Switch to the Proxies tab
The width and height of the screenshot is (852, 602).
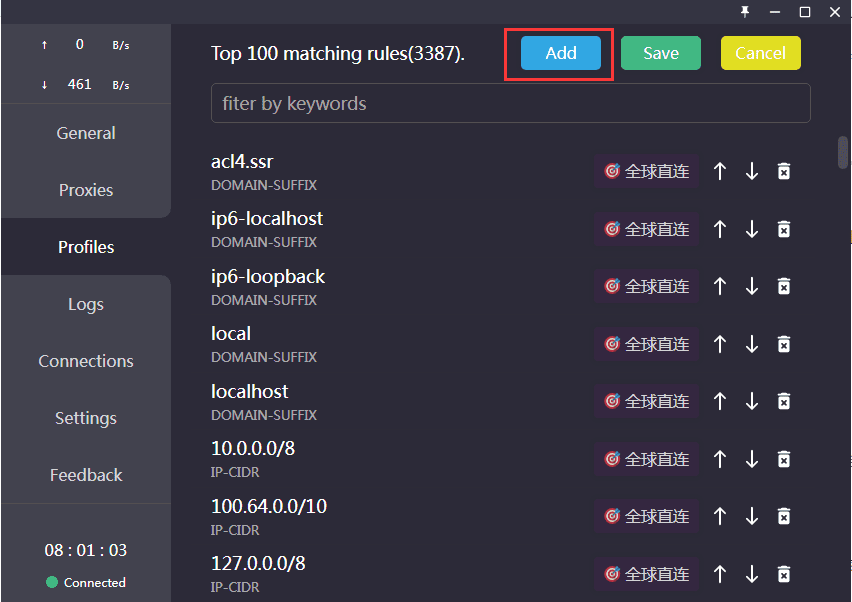(x=86, y=190)
